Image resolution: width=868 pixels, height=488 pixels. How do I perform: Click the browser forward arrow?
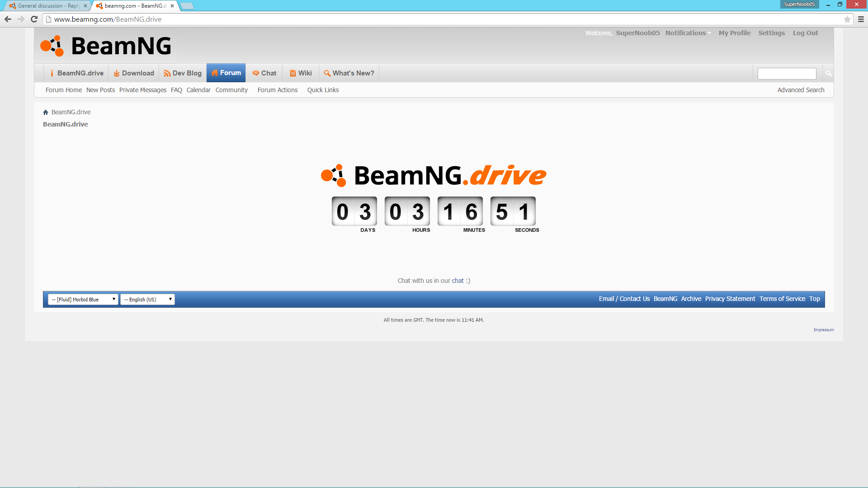pyautogui.click(x=21, y=19)
